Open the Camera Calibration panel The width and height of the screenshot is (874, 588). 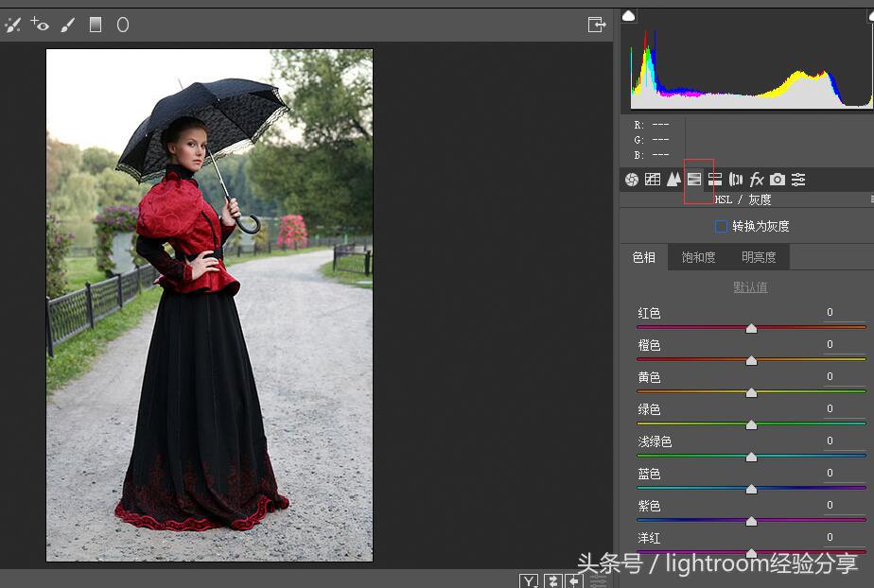point(778,179)
